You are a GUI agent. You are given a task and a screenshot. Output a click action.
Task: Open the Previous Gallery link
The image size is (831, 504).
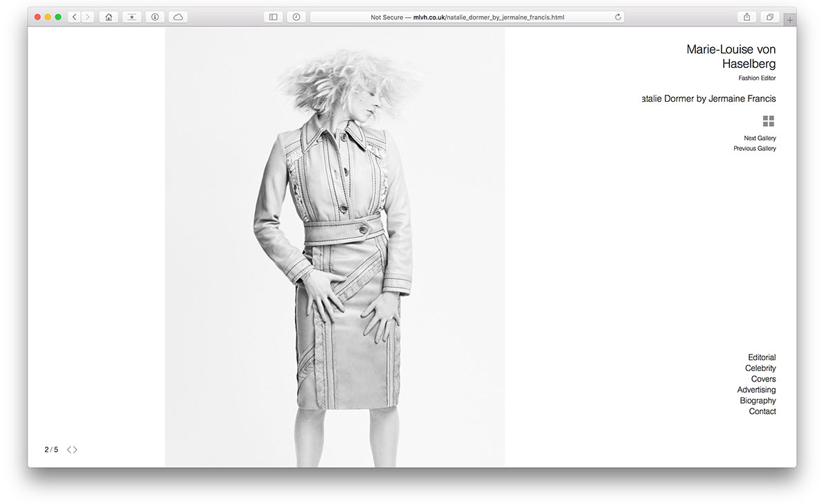(755, 149)
